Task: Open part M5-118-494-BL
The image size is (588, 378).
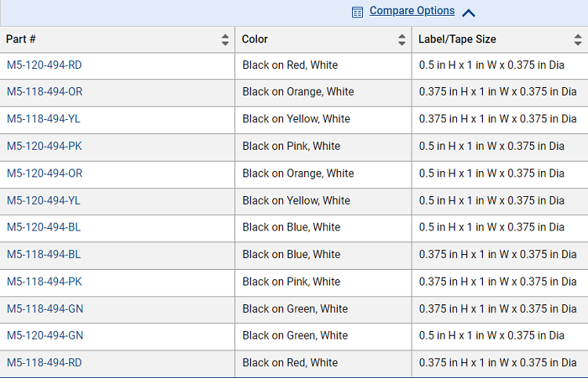Action: pos(43,255)
